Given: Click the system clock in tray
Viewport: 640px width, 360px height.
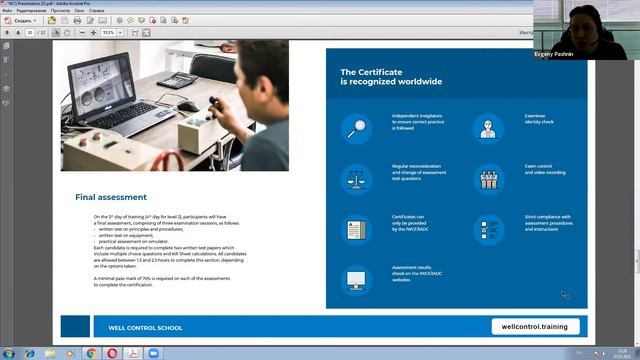Looking at the screenshot, I should 622,353.
